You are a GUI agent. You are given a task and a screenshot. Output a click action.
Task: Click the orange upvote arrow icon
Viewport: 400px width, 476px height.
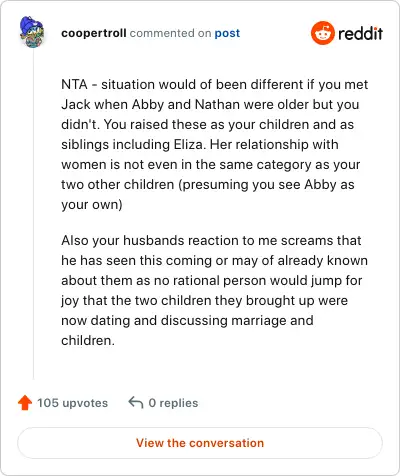(25, 403)
